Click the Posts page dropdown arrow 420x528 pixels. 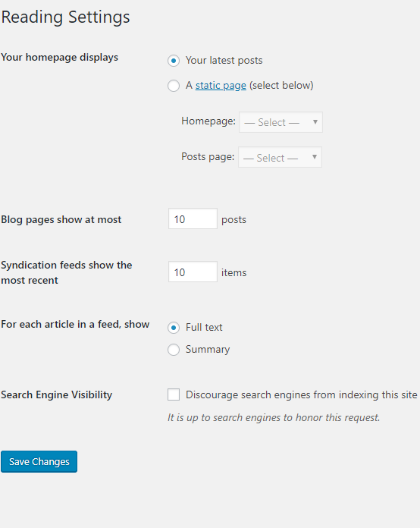[x=315, y=156]
